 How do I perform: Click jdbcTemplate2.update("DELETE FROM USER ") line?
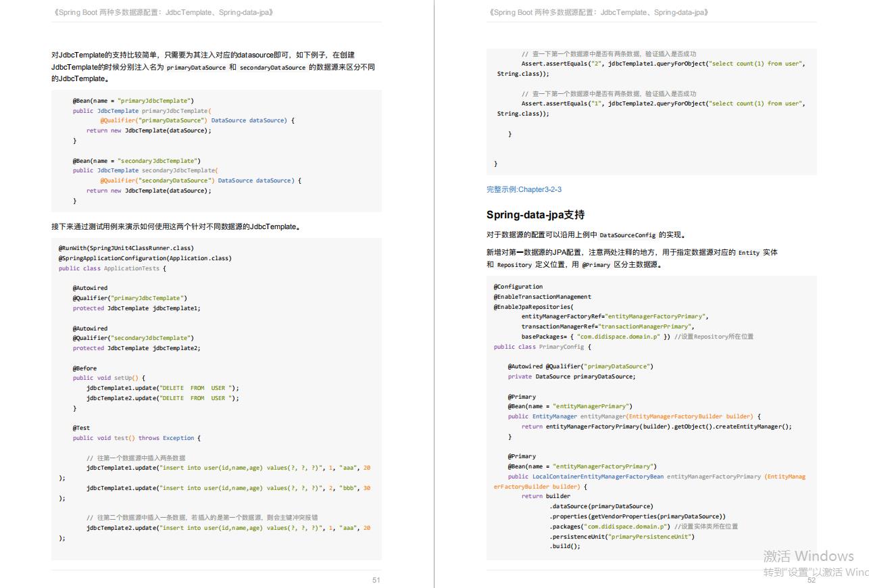(163, 398)
